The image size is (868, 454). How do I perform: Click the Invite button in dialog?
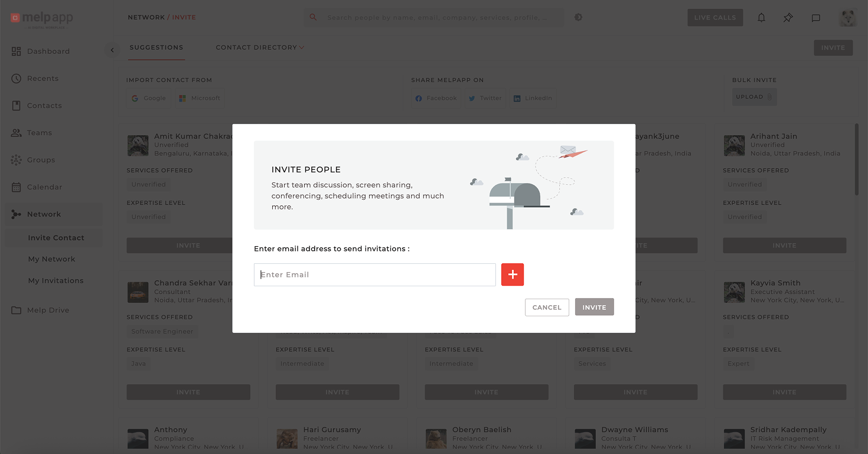[594, 307]
